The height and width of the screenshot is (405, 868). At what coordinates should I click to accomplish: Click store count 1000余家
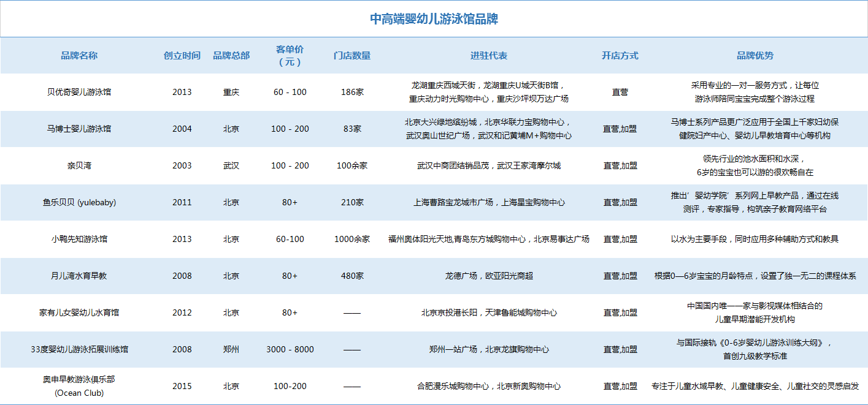pyautogui.click(x=352, y=240)
